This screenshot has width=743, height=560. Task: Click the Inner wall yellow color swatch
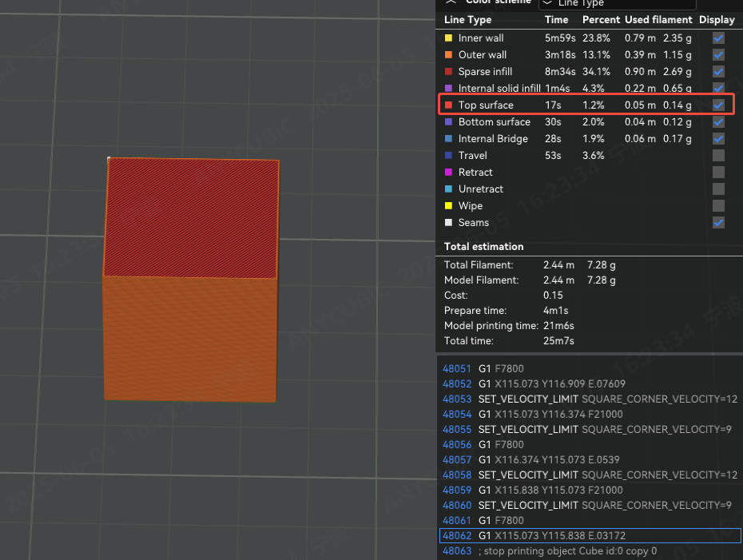pos(448,38)
